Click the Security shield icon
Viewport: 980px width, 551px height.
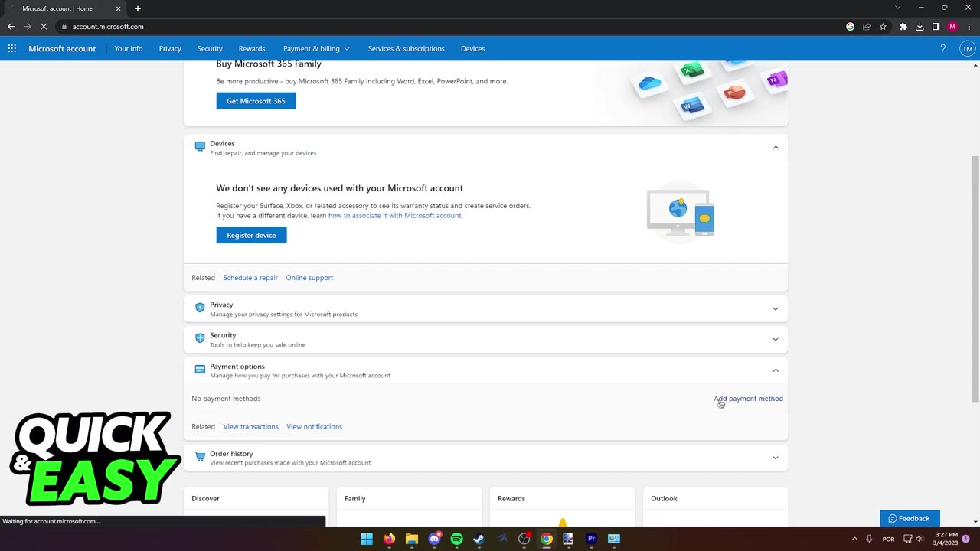(200, 338)
